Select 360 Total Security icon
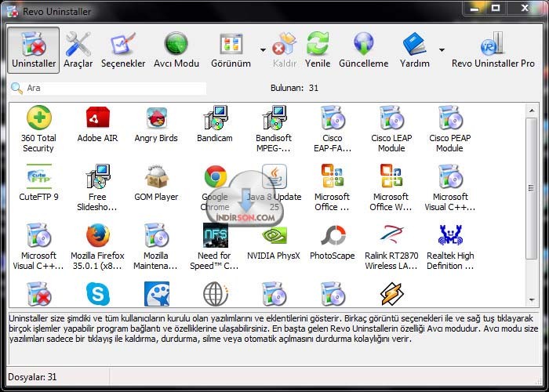This screenshot has width=549, height=392. (38, 129)
